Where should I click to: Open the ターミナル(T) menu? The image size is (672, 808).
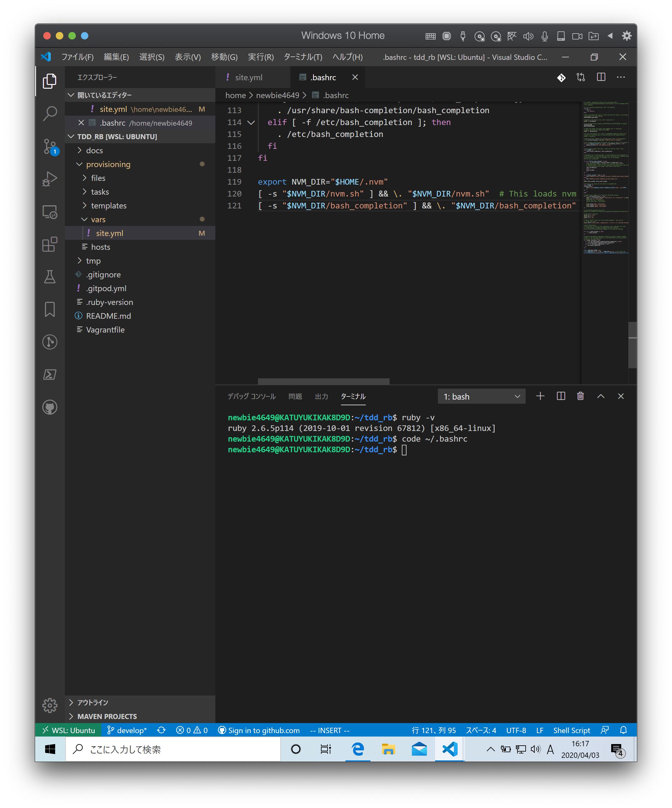[303, 57]
